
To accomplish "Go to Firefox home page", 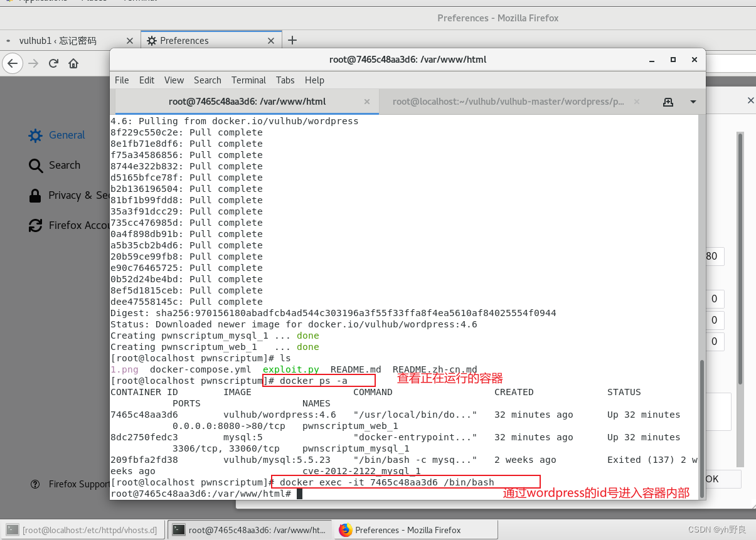I will (x=73, y=63).
